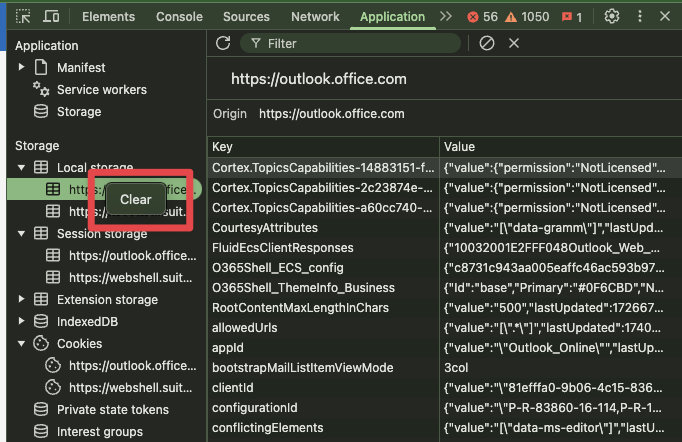The width and height of the screenshot is (682, 442).
Task: Collapse the Cookies section
Action: (x=22, y=343)
